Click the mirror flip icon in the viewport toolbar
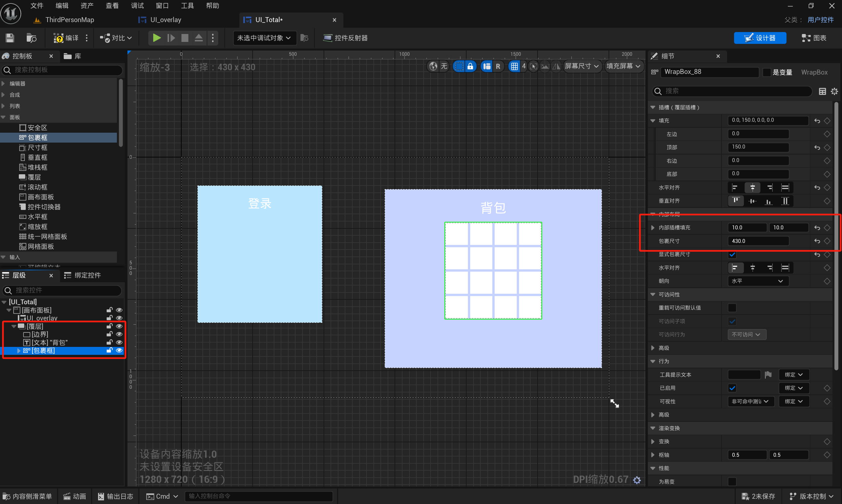 (x=556, y=66)
